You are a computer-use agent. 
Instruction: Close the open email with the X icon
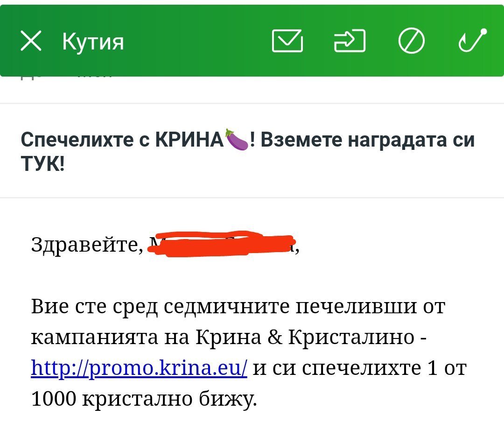[x=31, y=41]
